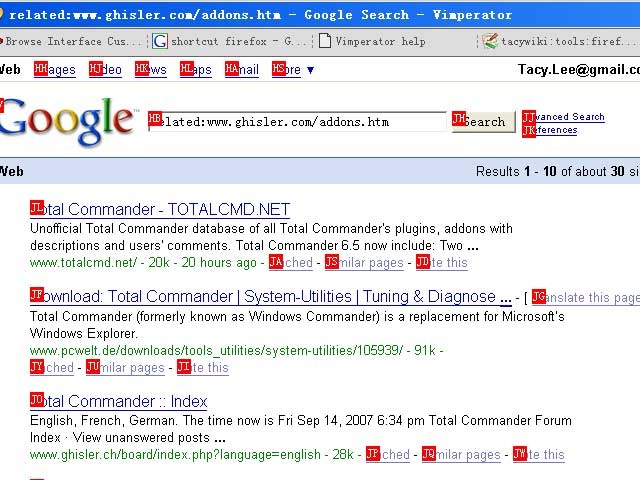
Task: Open Similar pages for totalcmd.net result
Action: pos(364,262)
